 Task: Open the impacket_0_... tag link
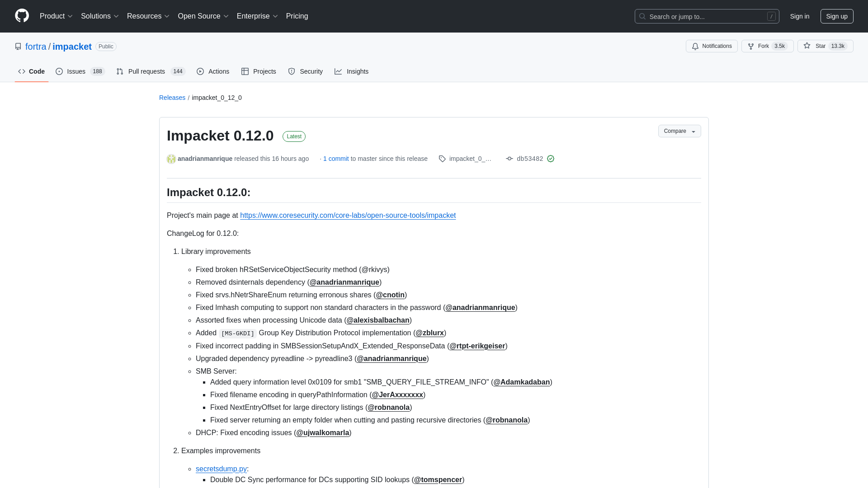(471, 159)
